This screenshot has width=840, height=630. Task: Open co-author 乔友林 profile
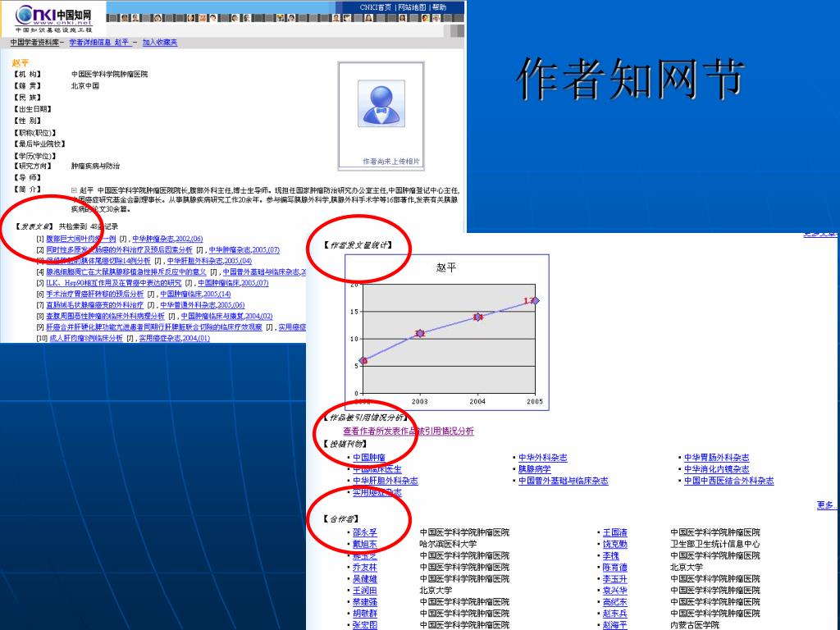point(365,567)
